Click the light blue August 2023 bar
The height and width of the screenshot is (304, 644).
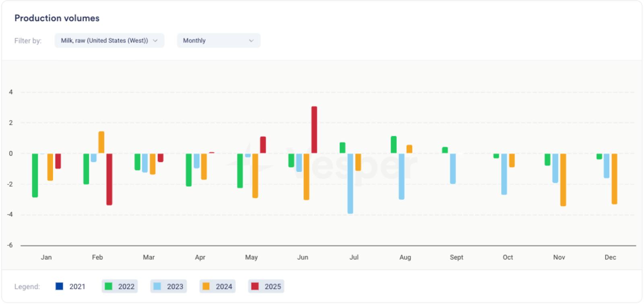401,176
